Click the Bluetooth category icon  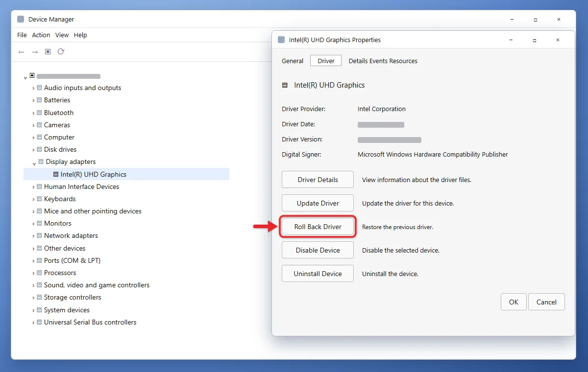39,113
